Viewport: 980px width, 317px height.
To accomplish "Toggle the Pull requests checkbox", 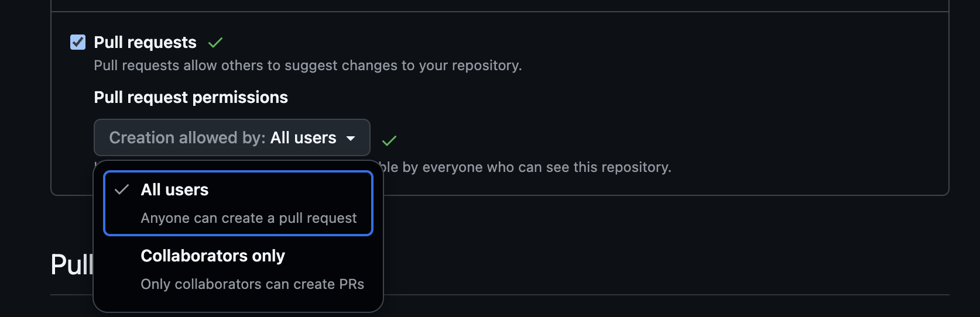I will tap(78, 42).
